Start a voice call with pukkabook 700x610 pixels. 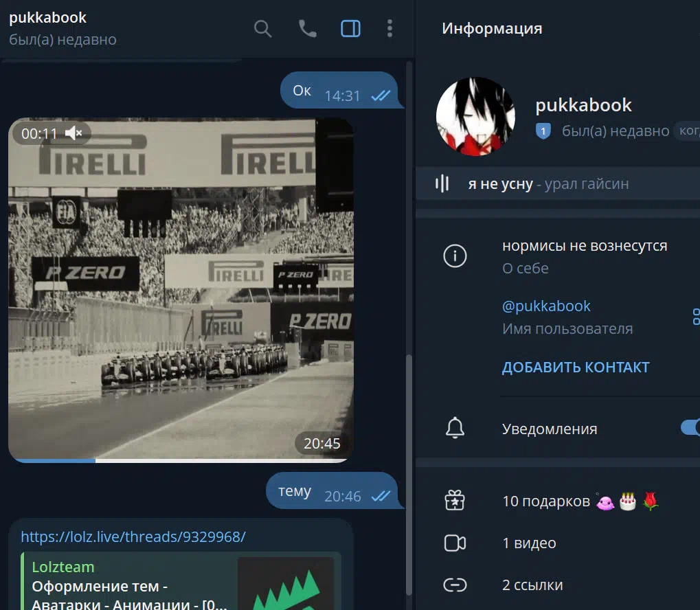[x=306, y=29]
